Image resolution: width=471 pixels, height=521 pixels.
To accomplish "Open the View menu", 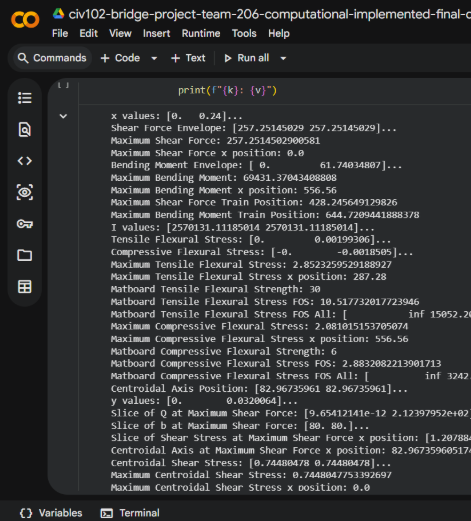I will coord(120,33).
